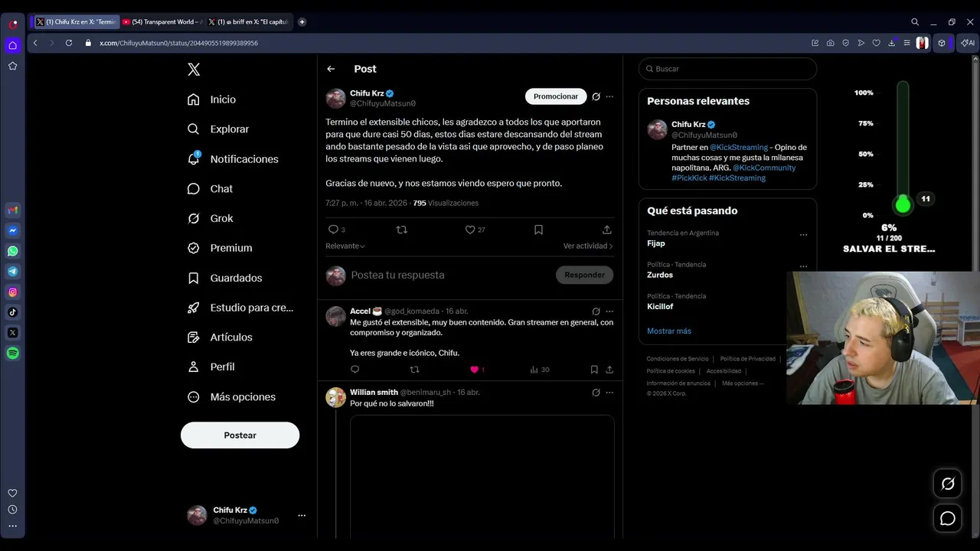The width and height of the screenshot is (980, 551).
Task: Click the Responder button
Action: [x=584, y=275]
